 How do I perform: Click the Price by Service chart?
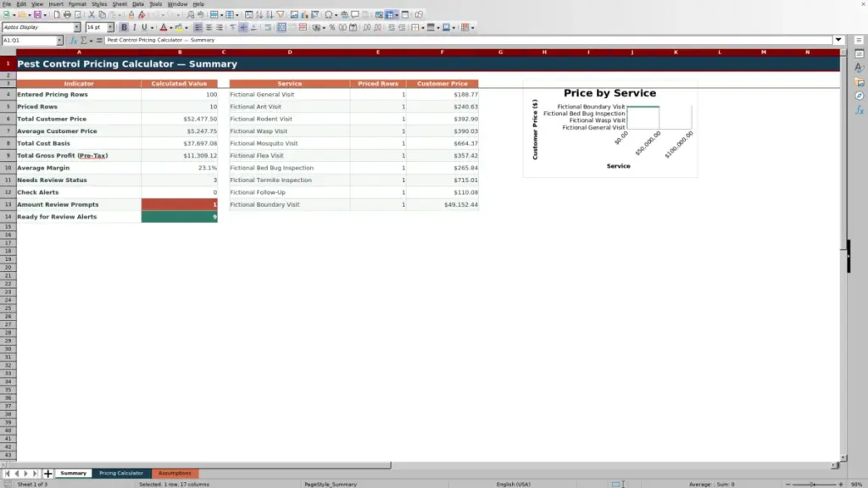click(x=610, y=129)
